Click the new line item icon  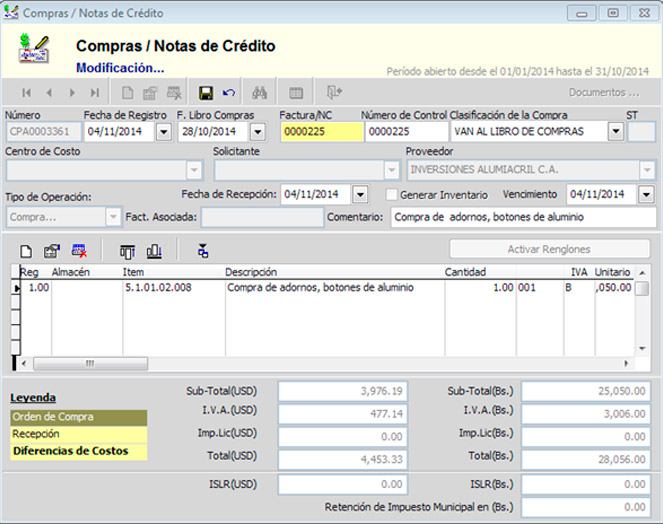[27, 251]
